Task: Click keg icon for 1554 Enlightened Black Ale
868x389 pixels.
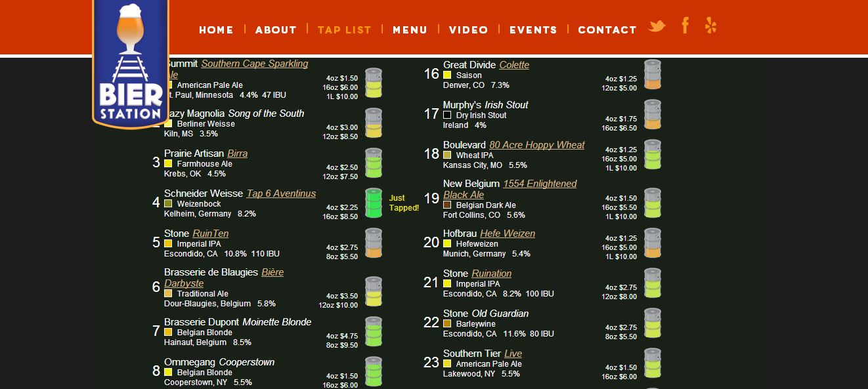Action: tap(653, 203)
